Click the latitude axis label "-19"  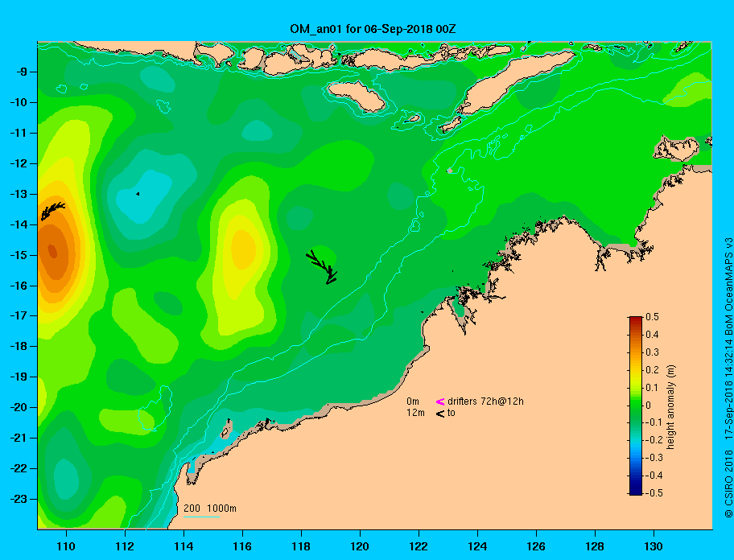point(19,377)
